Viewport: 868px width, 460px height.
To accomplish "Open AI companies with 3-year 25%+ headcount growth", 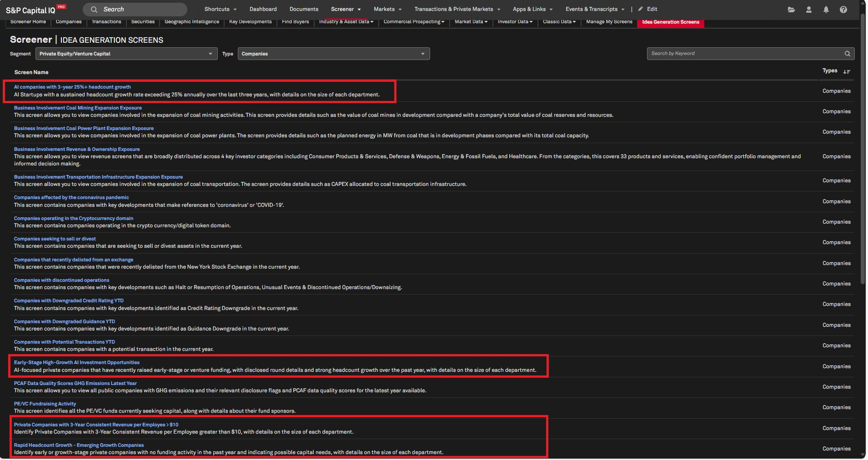I will pyautogui.click(x=72, y=87).
